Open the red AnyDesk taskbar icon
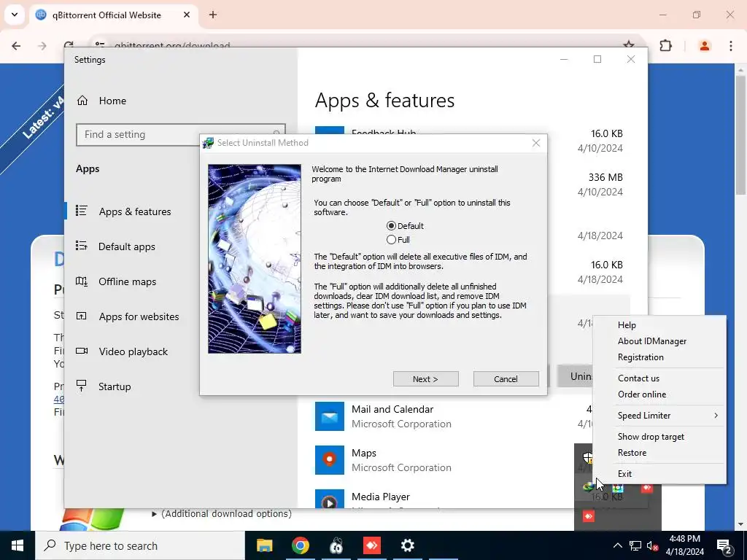This screenshot has width=747, height=560. [x=371, y=545]
